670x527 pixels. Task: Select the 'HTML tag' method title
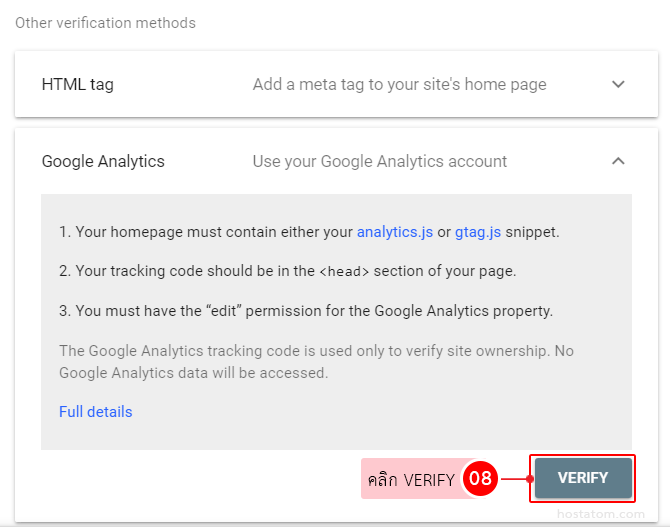tap(78, 84)
